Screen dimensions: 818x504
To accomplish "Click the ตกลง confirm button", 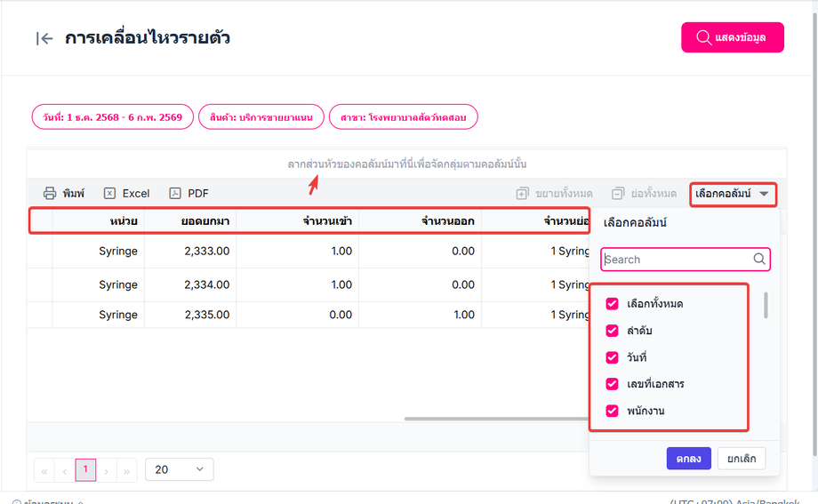I will (688, 459).
